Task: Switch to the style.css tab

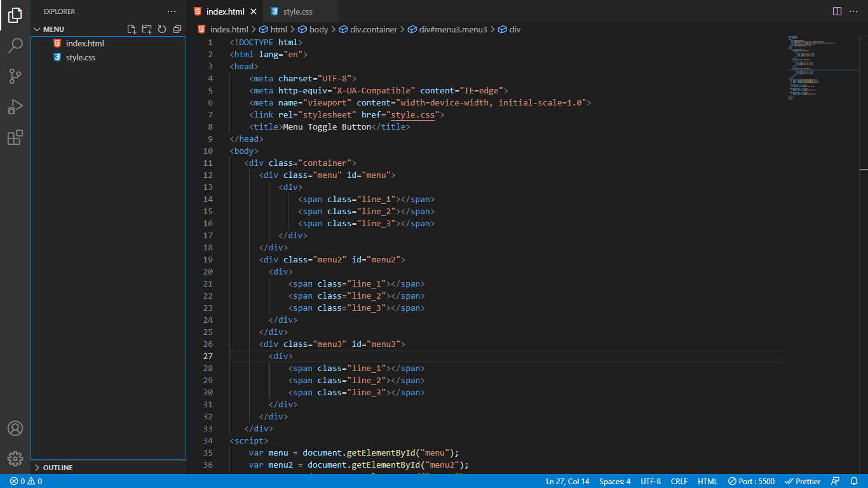Action: [299, 11]
